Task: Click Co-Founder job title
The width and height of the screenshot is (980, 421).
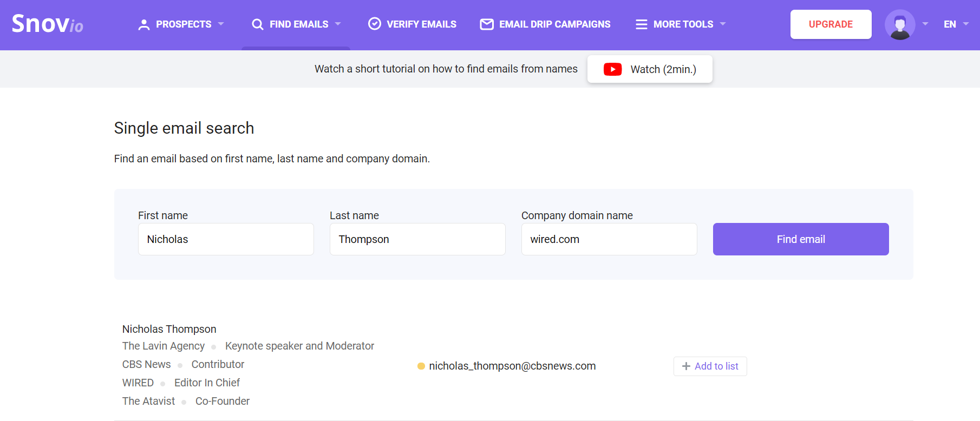Action: click(223, 401)
